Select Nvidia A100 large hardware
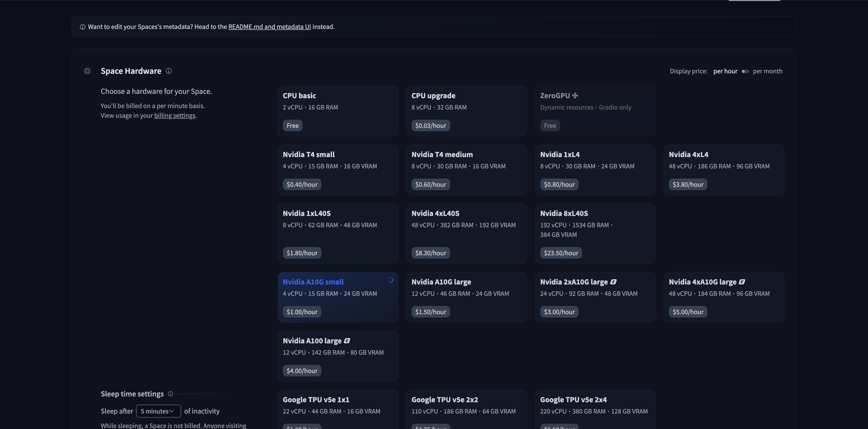 coord(338,356)
